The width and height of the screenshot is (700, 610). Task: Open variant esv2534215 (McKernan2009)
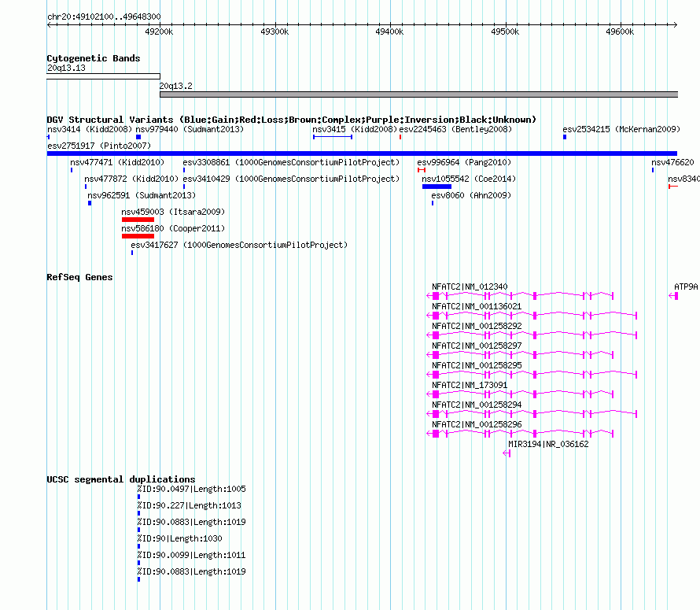tap(621, 129)
